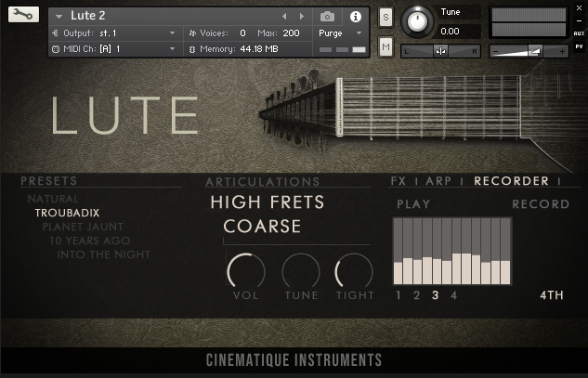Select the 10 YEARS AGO preset
This screenshot has width=588, height=378.
90,241
